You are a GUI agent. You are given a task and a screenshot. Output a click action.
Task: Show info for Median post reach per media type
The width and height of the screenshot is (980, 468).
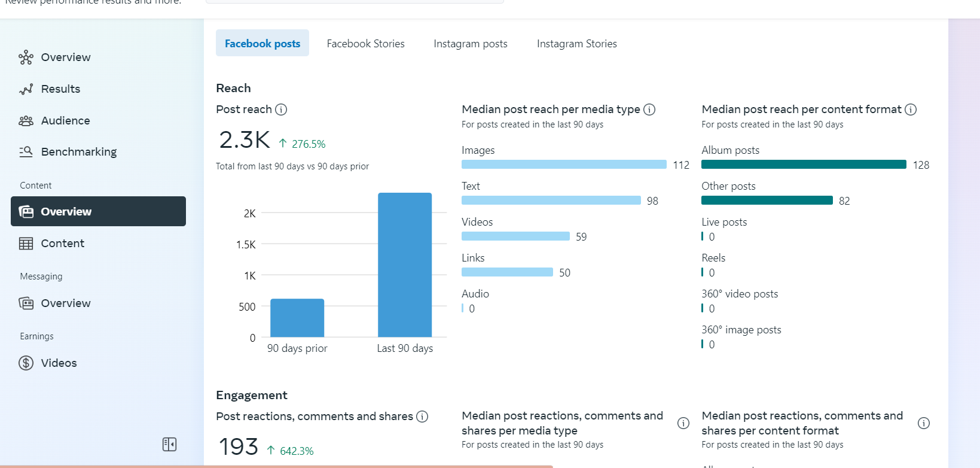click(649, 110)
